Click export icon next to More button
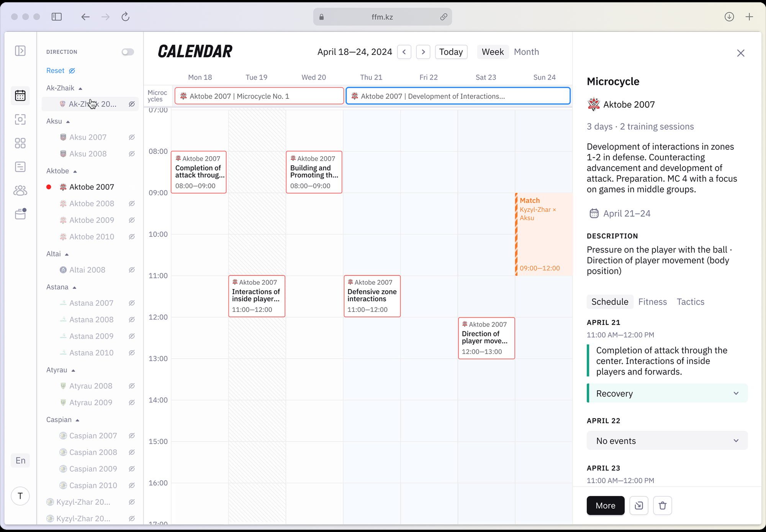 [639, 506]
